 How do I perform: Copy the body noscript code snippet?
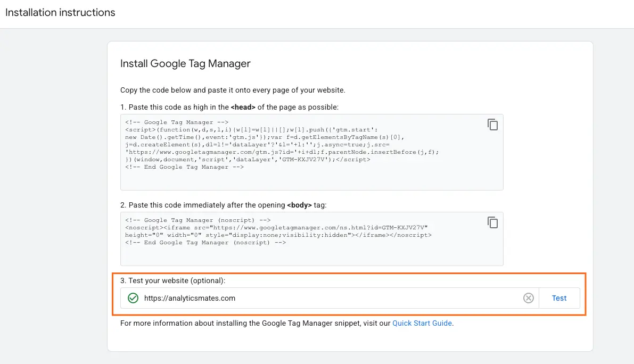492,222
